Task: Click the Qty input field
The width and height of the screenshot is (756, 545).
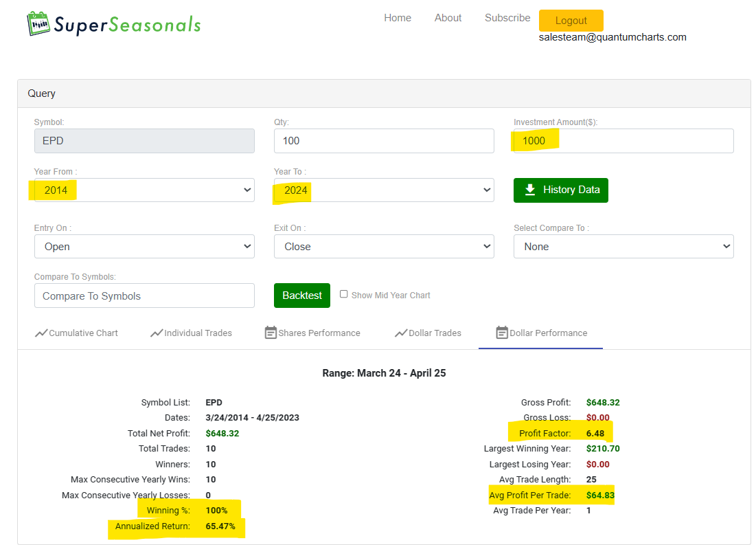Action: tap(384, 141)
